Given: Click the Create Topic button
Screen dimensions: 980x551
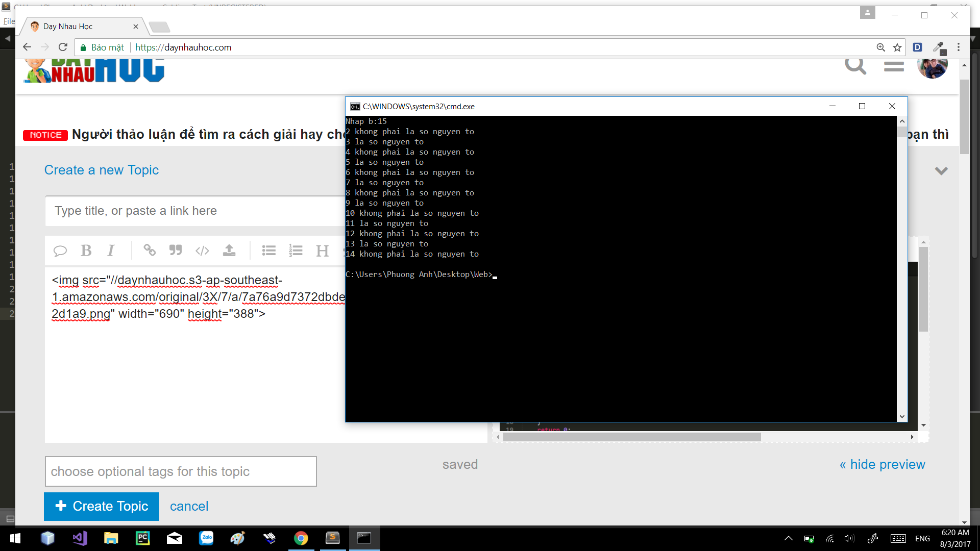Looking at the screenshot, I should (102, 506).
